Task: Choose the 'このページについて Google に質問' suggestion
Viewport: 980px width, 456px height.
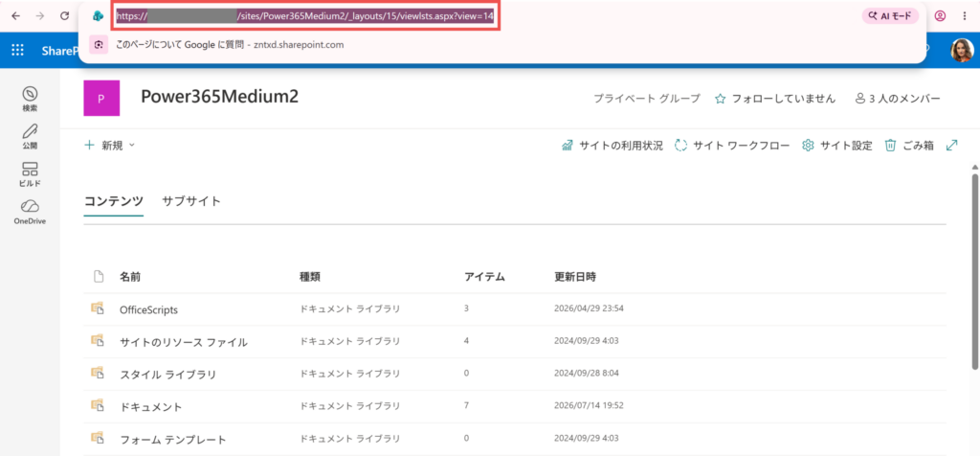Action: click(x=230, y=45)
